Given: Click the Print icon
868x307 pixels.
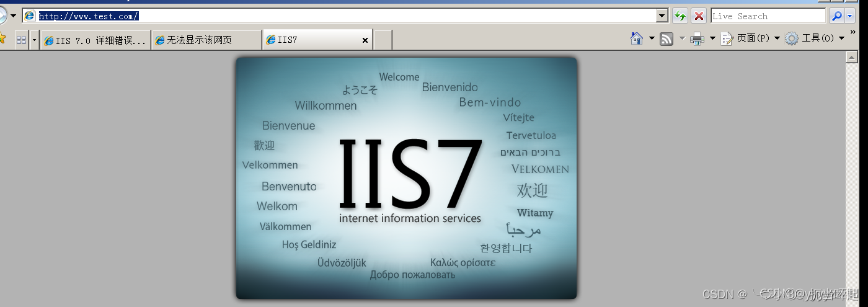Looking at the screenshot, I should pos(697,39).
